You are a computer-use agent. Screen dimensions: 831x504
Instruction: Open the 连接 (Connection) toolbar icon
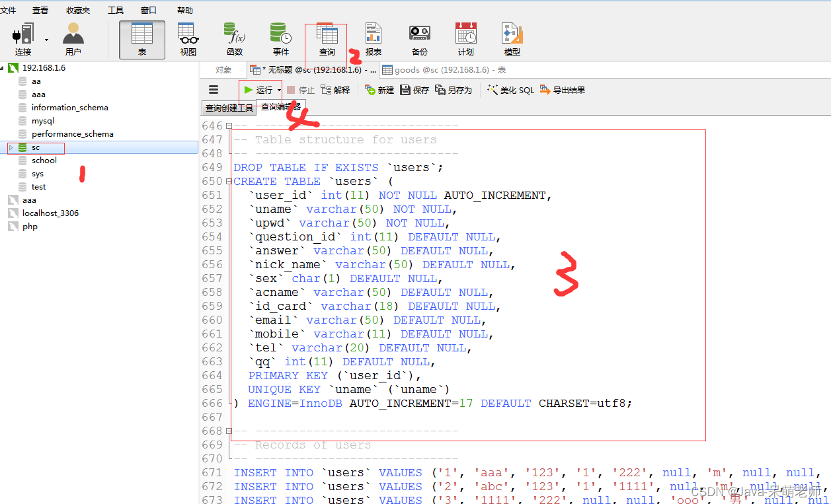pyautogui.click(x=23, y=40)
